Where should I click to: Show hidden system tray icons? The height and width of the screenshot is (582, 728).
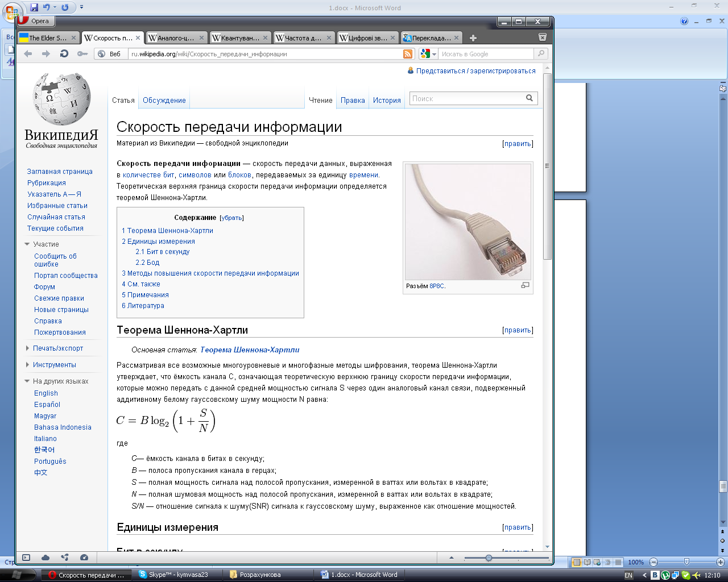tap(644, 575)
